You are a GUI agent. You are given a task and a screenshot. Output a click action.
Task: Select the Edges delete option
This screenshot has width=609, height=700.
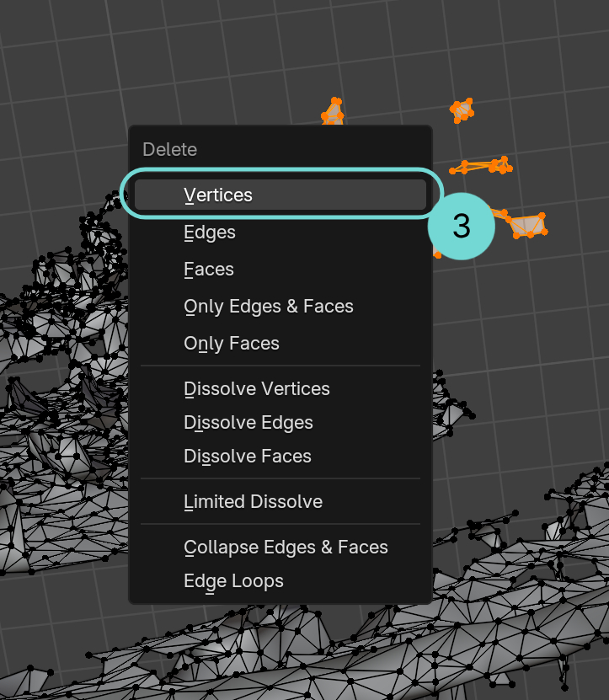[210, 232]
